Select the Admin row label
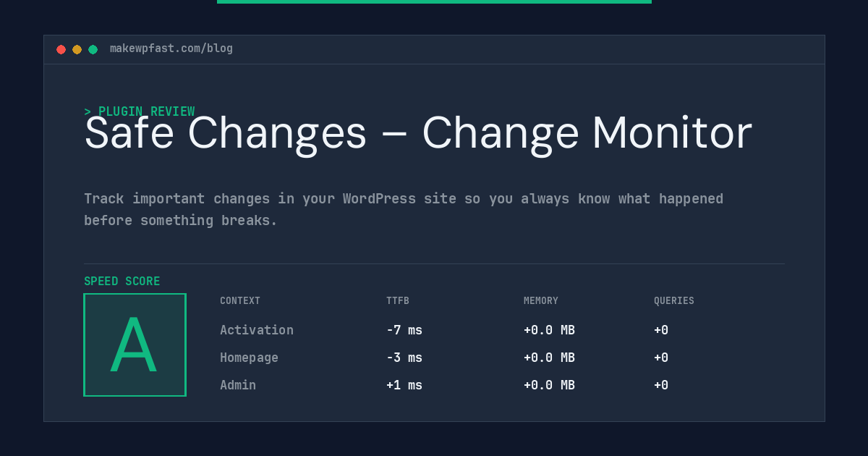This screenshot has height=456, width=868. point(238,385)
